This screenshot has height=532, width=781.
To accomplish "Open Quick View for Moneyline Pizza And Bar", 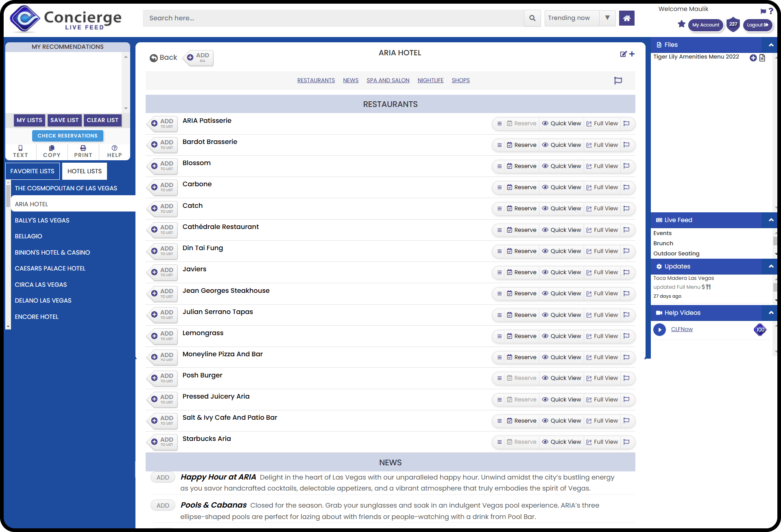I will [561, 357].
